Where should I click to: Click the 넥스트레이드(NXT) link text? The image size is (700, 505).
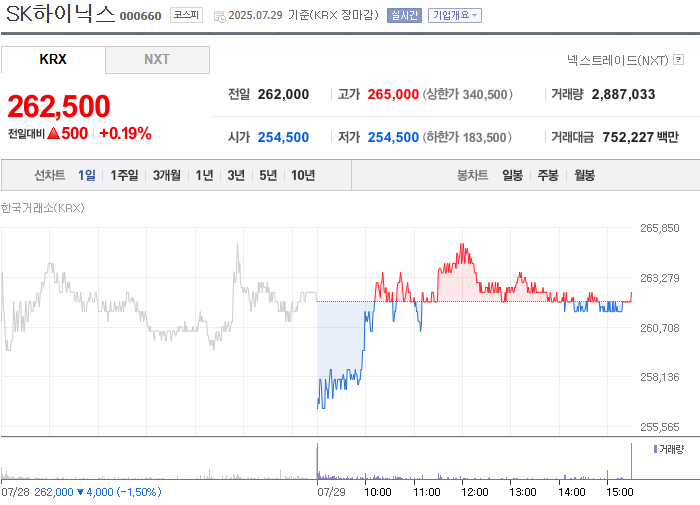point(618,60)
